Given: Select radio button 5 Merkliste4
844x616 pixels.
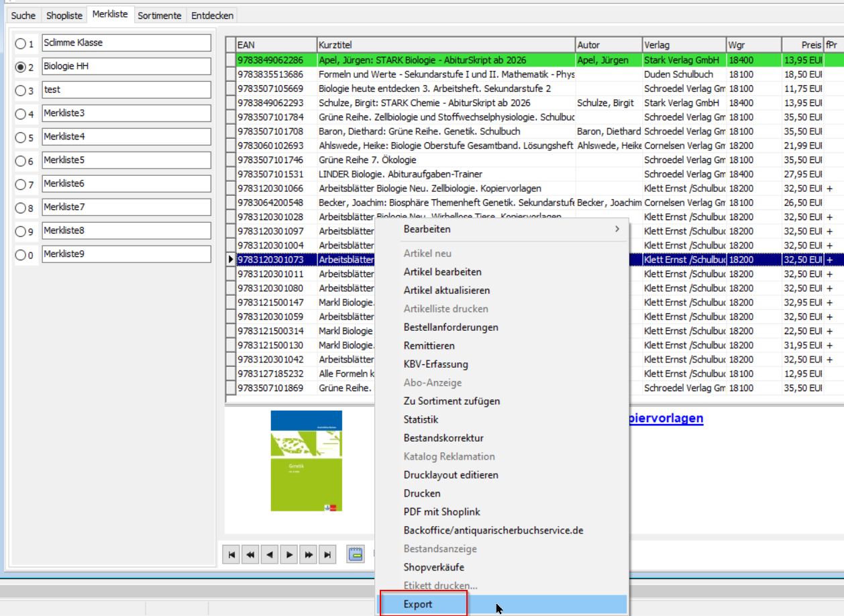Looking at the screenshot, I should pos(21,138).
